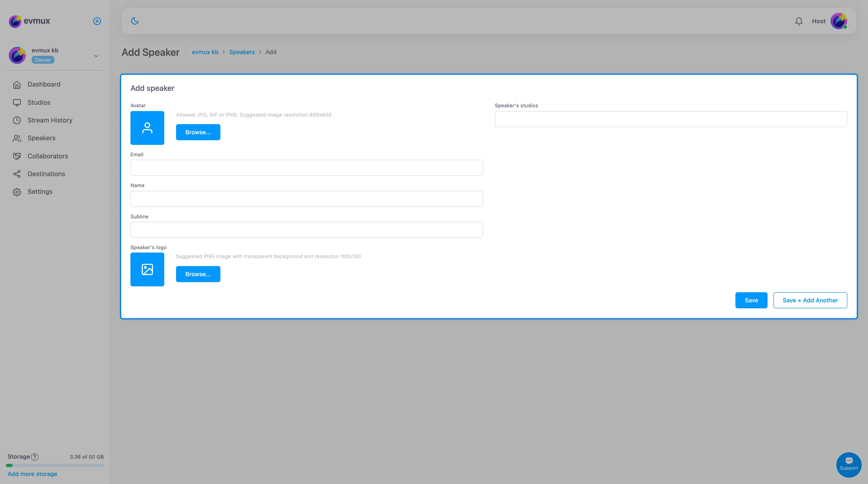Click evmux kb workspace avatar
868x484 pixels.
[17, 55]
